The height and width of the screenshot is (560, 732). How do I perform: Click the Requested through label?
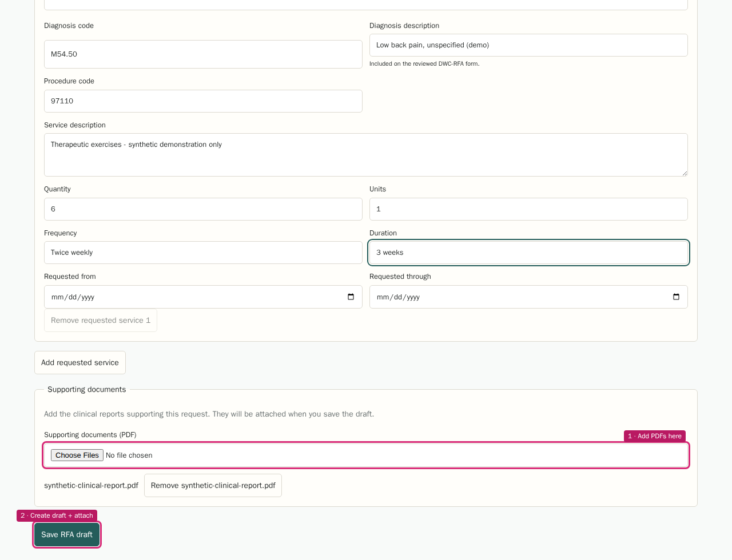point(400,277)
